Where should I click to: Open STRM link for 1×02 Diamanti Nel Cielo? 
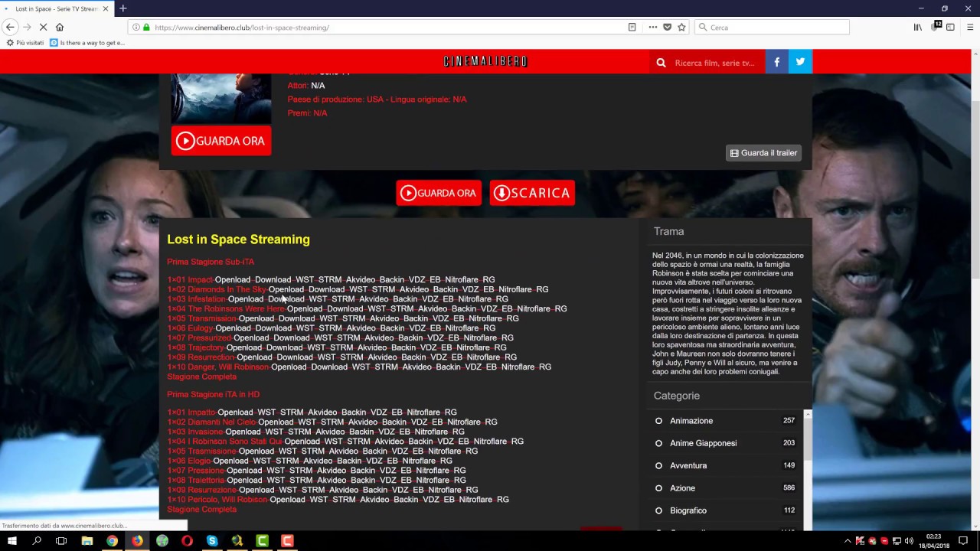pyautogui.click(x=332, y=422)
